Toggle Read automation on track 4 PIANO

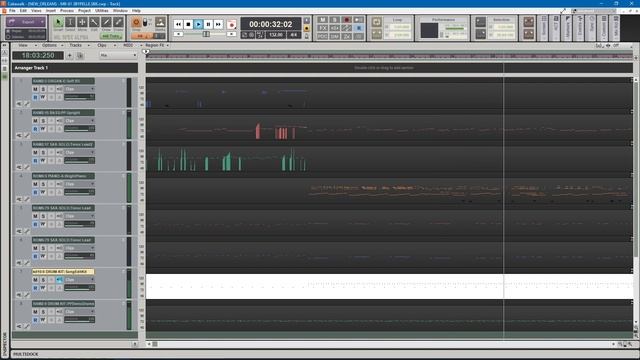(x=35, y=192)
